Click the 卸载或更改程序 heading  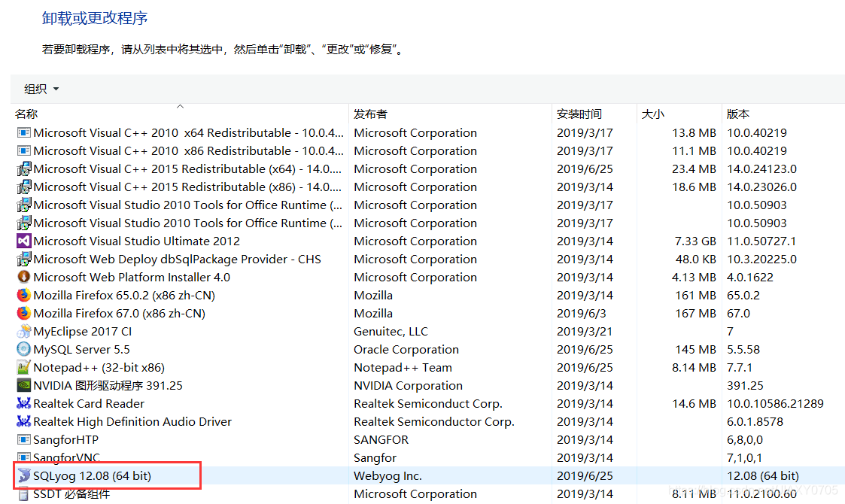[x=95, y=18]
